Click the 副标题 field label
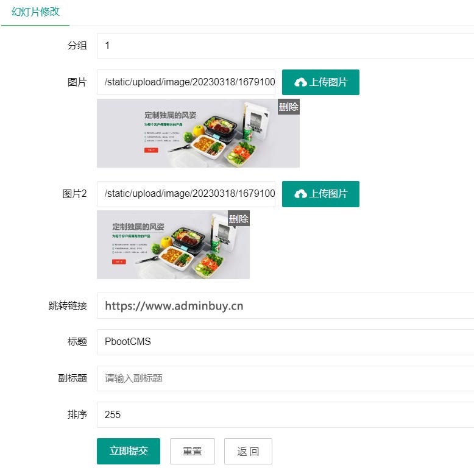Image resolution: width=474 pixels, height=476 pixels. (73, 378)
